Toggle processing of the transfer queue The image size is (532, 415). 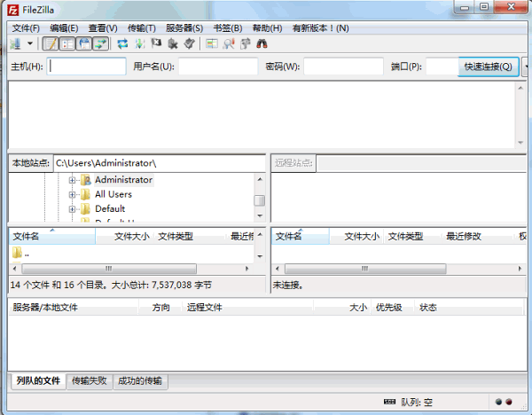point(139,43)
